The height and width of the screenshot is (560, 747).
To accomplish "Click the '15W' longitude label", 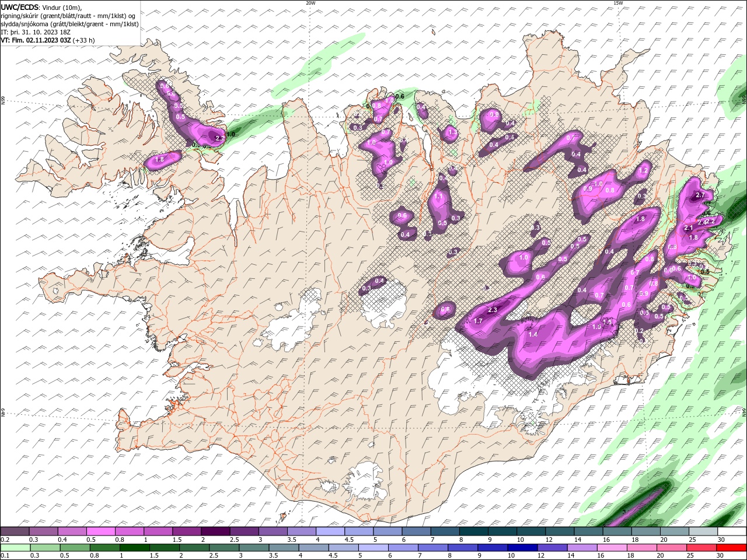I will (618, 3).
